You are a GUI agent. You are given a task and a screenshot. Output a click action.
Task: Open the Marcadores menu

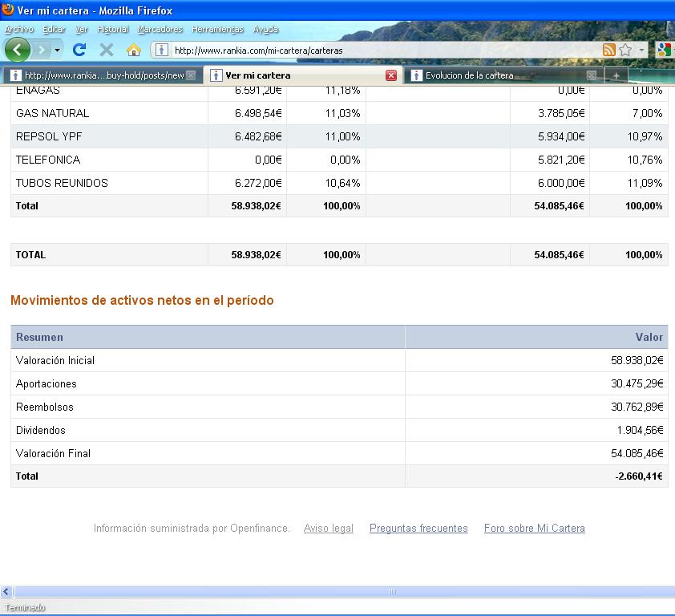tap(160, 29)
